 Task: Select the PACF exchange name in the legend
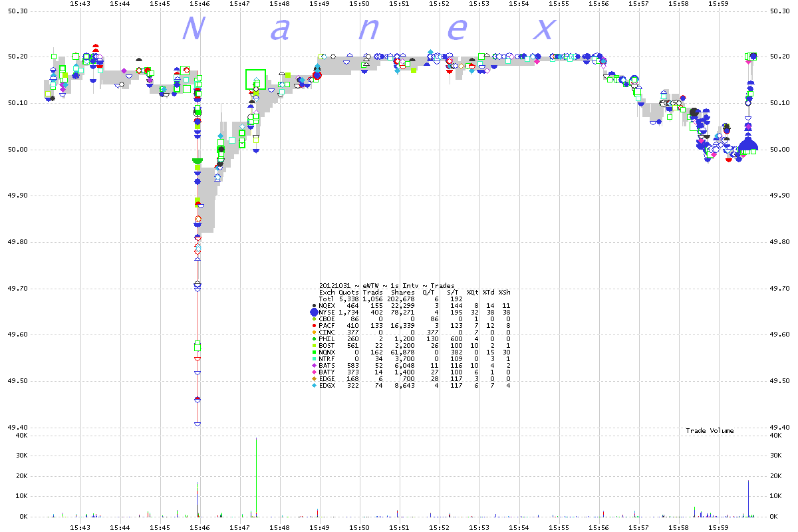pos(327,325)
